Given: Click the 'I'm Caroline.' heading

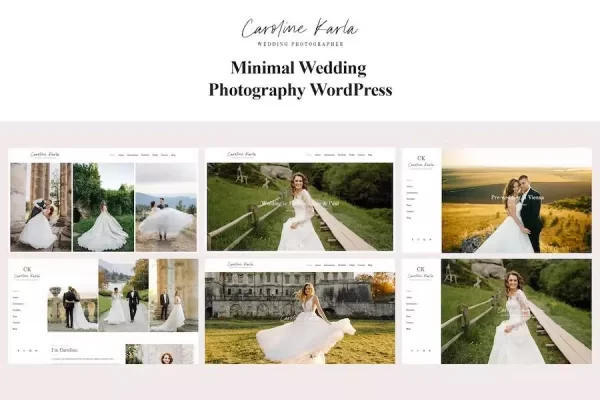Looking at the screenshot, I should tap(65, 350).
